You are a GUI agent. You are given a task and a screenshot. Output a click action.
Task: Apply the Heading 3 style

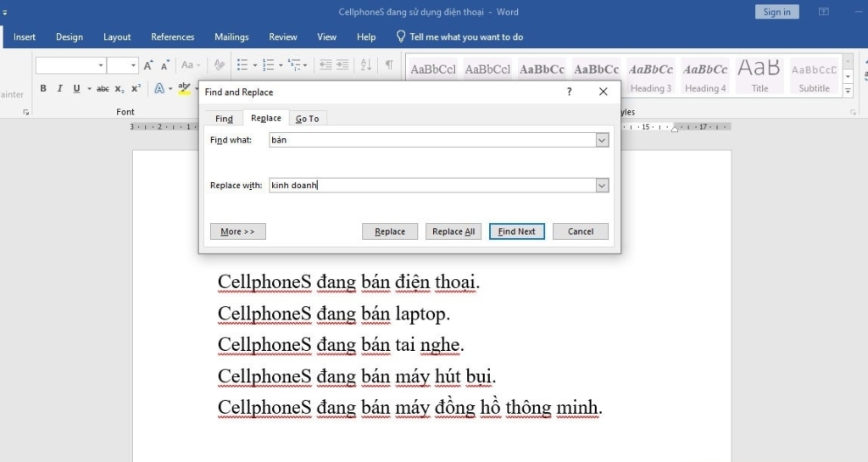tap(650, 75)
